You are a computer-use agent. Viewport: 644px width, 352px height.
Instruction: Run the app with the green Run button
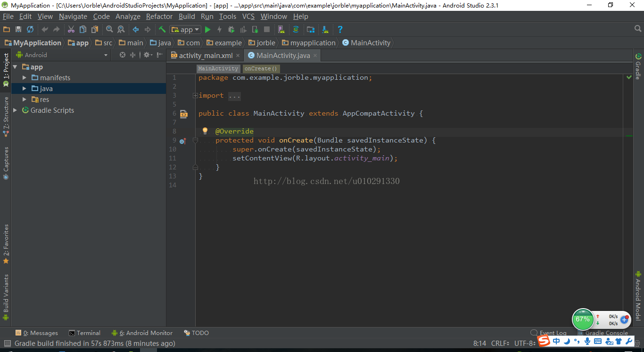coord(207,29)
